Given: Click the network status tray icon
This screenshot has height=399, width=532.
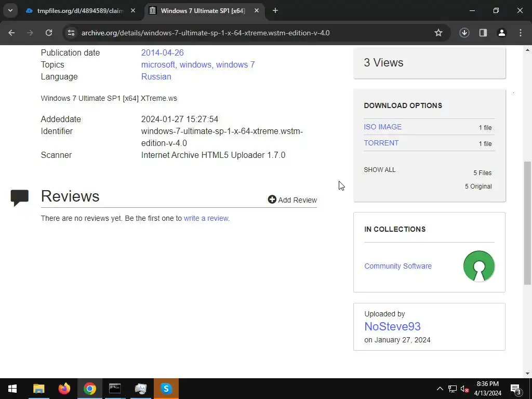Looking at the screenshot, I should (453, 389).
